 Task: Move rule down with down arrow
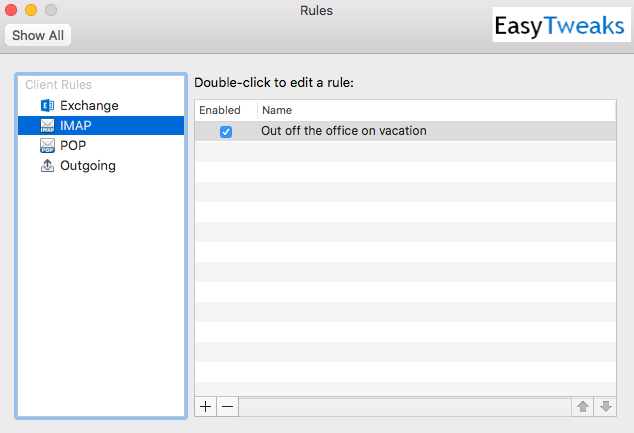[605, 406]
